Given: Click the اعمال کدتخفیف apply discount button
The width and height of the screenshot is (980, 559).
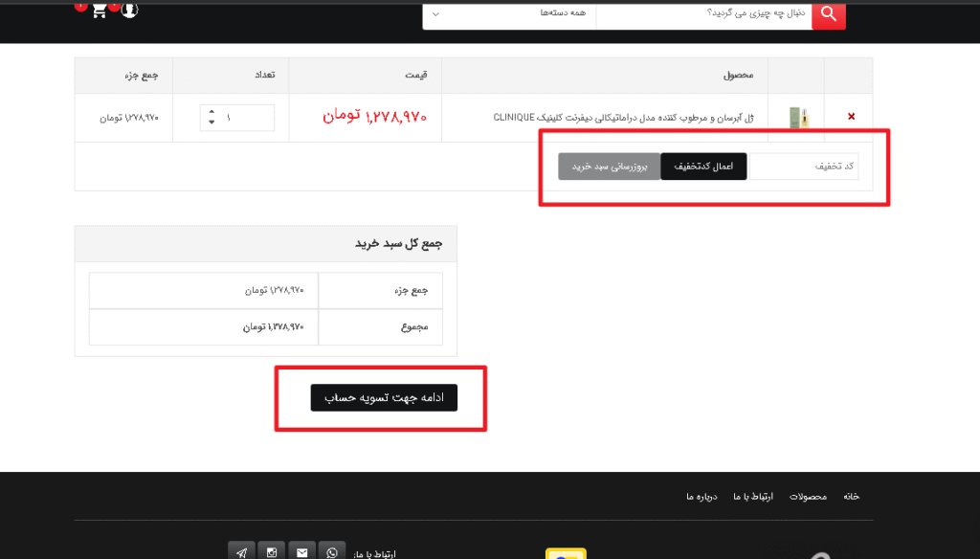Looking at the screenshot, I should pos(703,166).
